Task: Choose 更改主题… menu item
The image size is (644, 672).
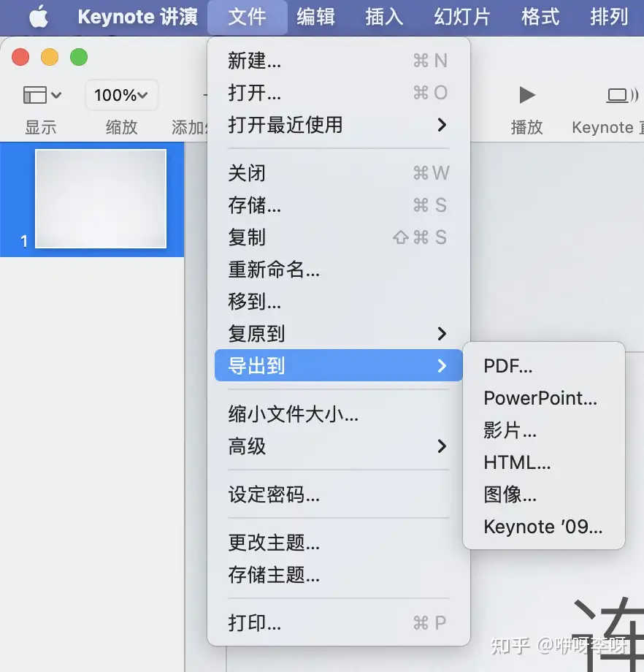Action: tap(339, 543)
